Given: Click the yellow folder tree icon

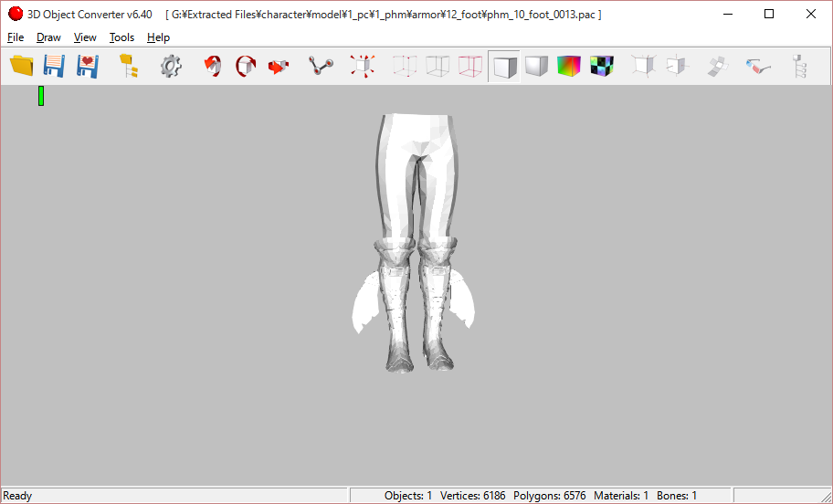Looking at the screenshot, I should pyautogui.click(x=129, y=66).
